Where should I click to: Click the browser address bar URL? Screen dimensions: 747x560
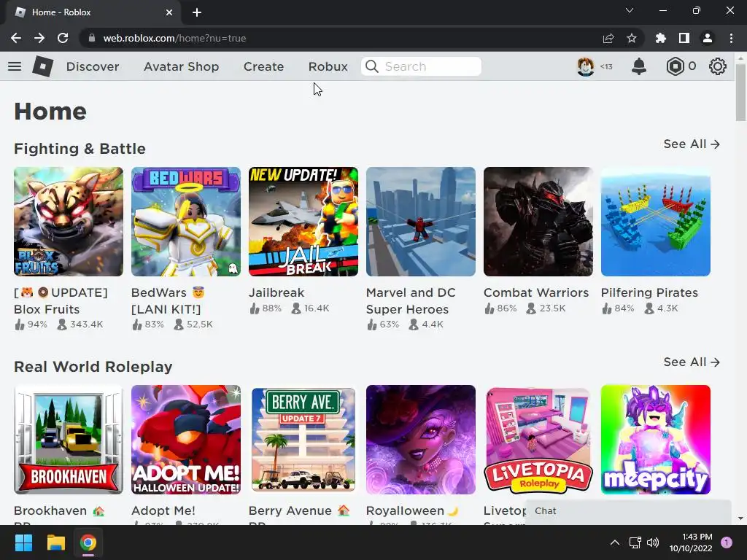coord(174,38)
